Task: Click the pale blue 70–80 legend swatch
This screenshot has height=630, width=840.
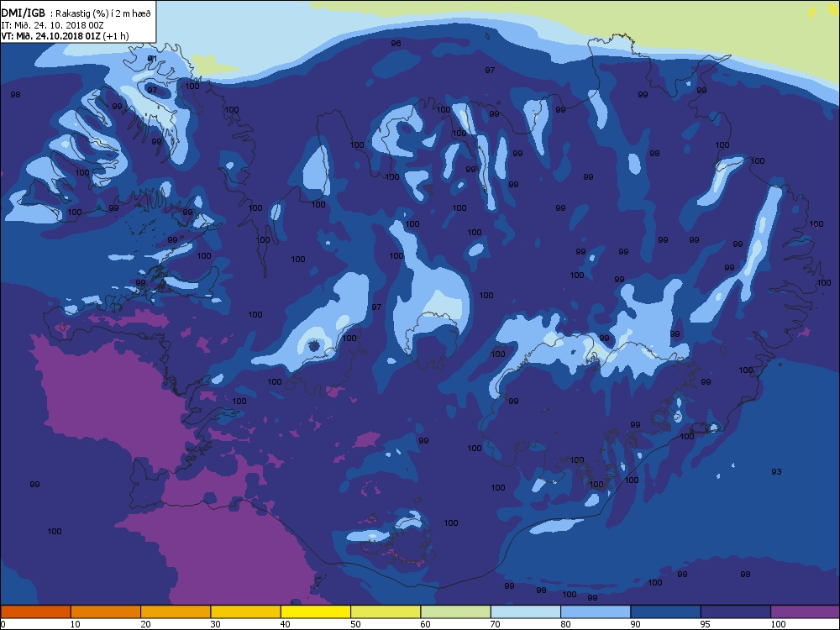Action: tap(526, 612)
